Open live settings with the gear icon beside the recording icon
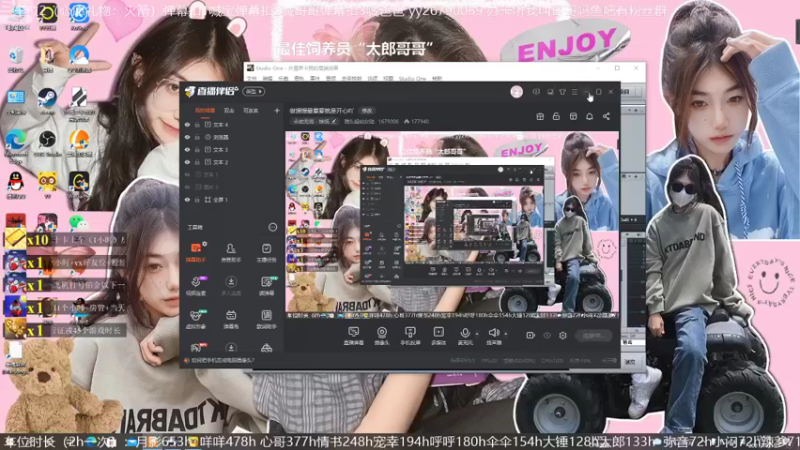The width and height of the screenshot is (800, 450). point(563,335)
